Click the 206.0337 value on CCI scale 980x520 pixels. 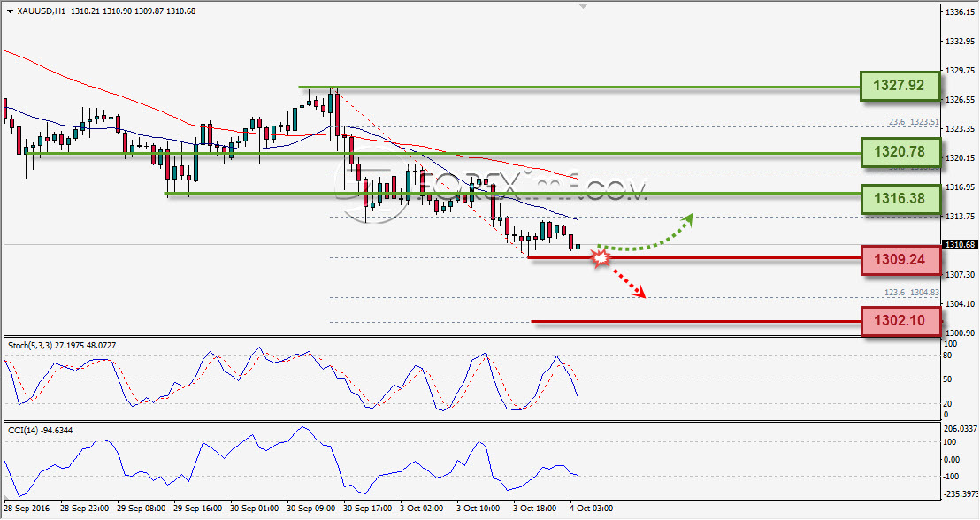[960, 429]
